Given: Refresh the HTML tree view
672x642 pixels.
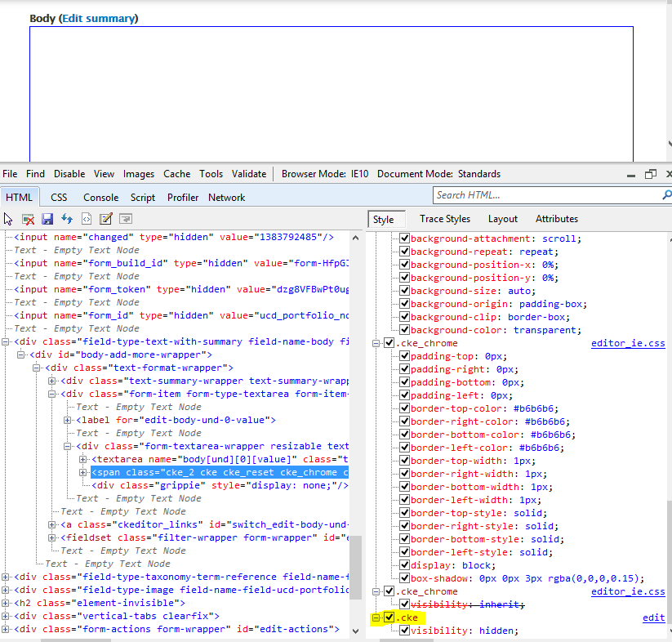Looking at the screenshot, I should tap(67, 219).
